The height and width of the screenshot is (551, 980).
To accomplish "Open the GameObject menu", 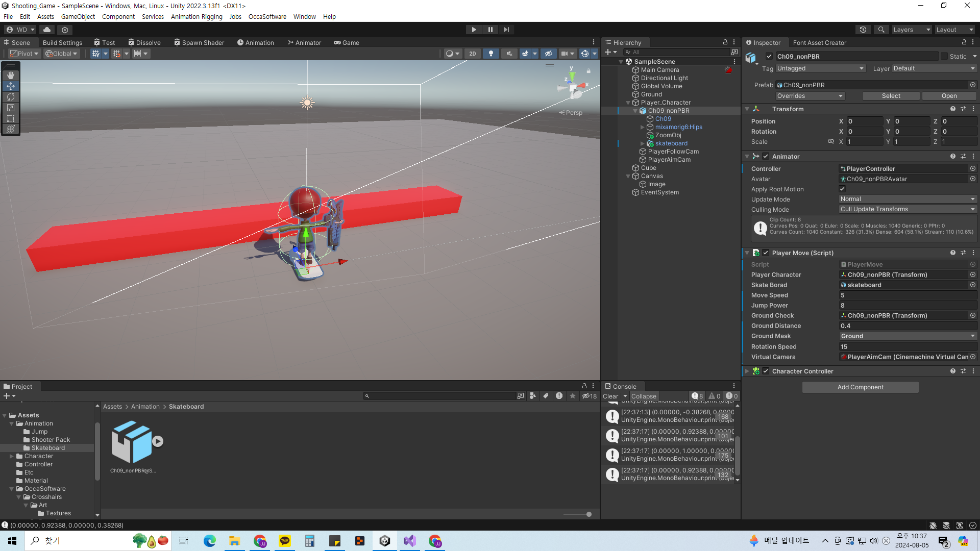I will [78, 17].
